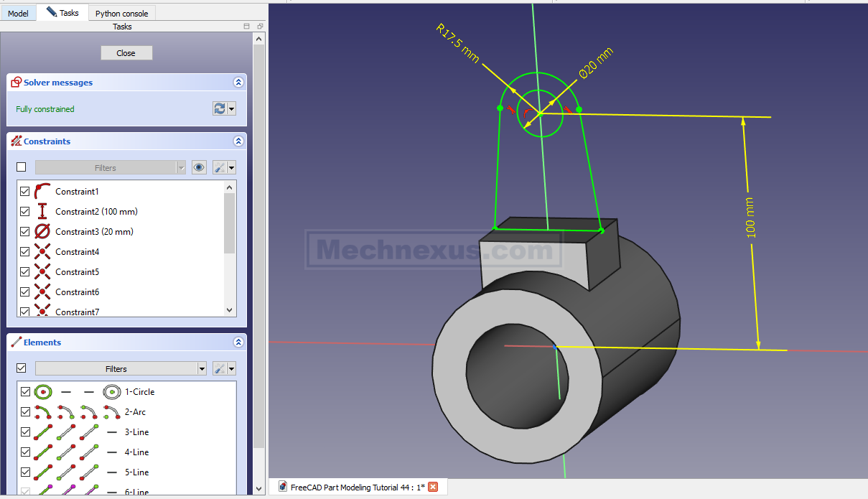Open the Elements Filters dropdown
Viewport: 868px width, 499px height.
pyautogui.click(x=121, y=368)
